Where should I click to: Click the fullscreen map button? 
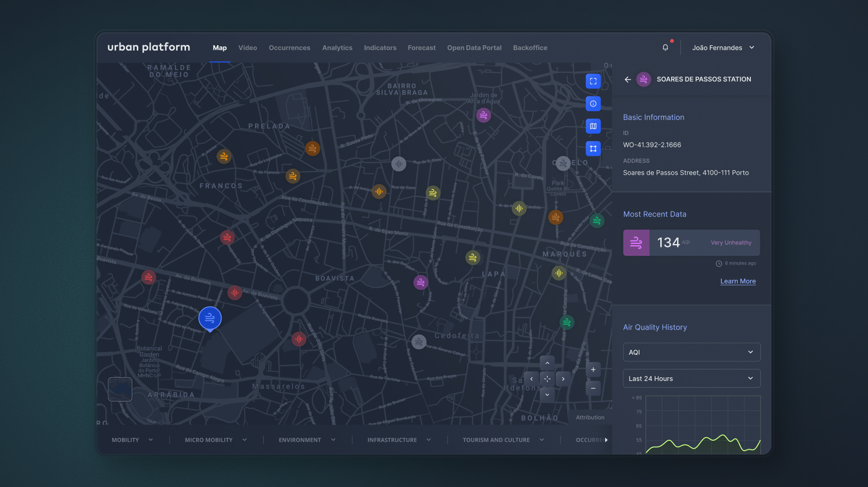click(593, 81)
